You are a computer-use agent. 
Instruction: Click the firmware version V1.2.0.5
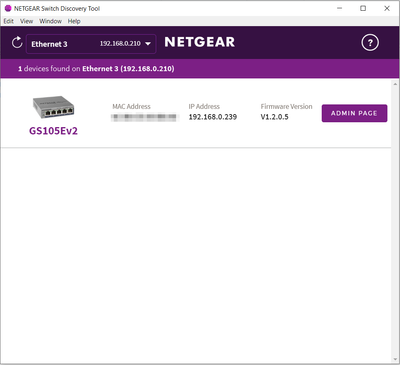[274, 117]
